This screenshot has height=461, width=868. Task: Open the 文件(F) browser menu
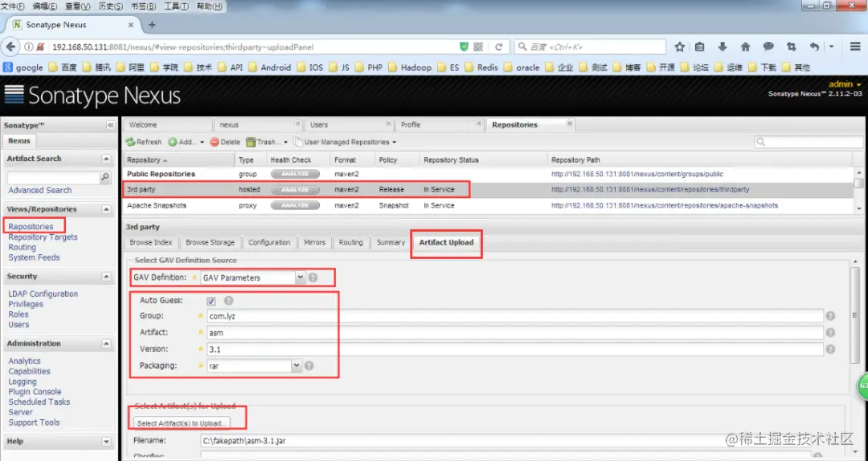coord(13,6)
